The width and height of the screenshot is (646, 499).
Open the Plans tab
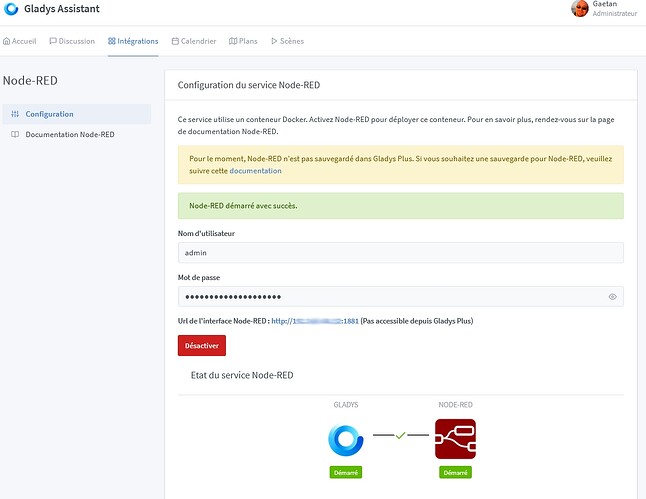pyautogui.click(x=243, y=41)
